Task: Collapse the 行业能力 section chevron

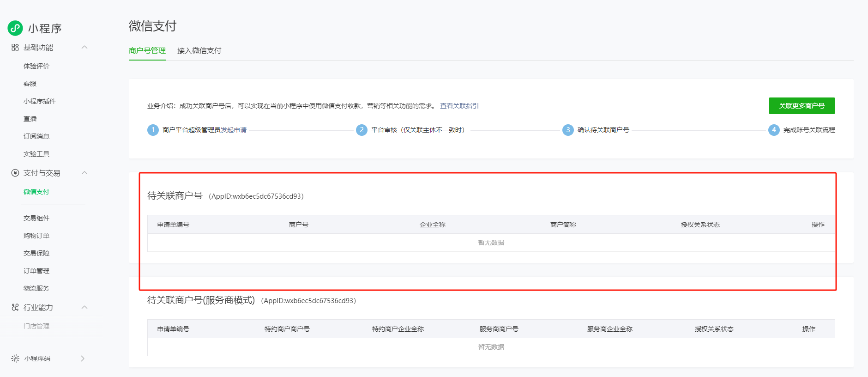Action: (84, 307)
